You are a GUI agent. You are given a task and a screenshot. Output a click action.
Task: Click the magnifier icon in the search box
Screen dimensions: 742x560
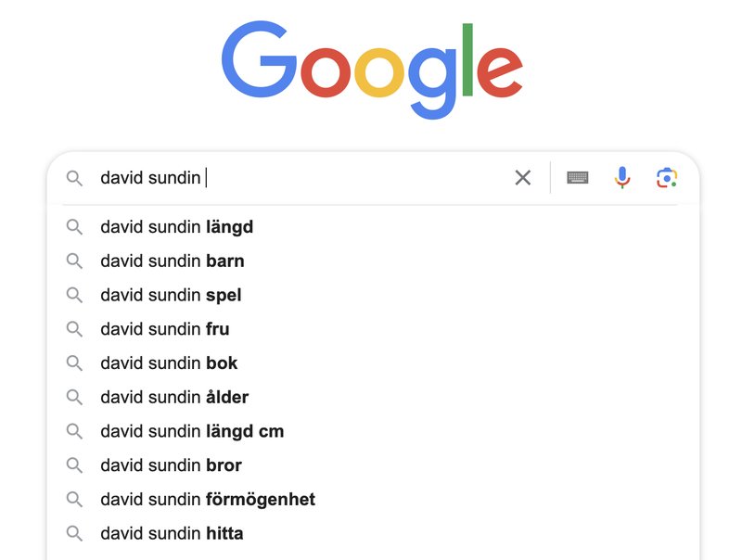pyautogui.click(x=74, y=178)
